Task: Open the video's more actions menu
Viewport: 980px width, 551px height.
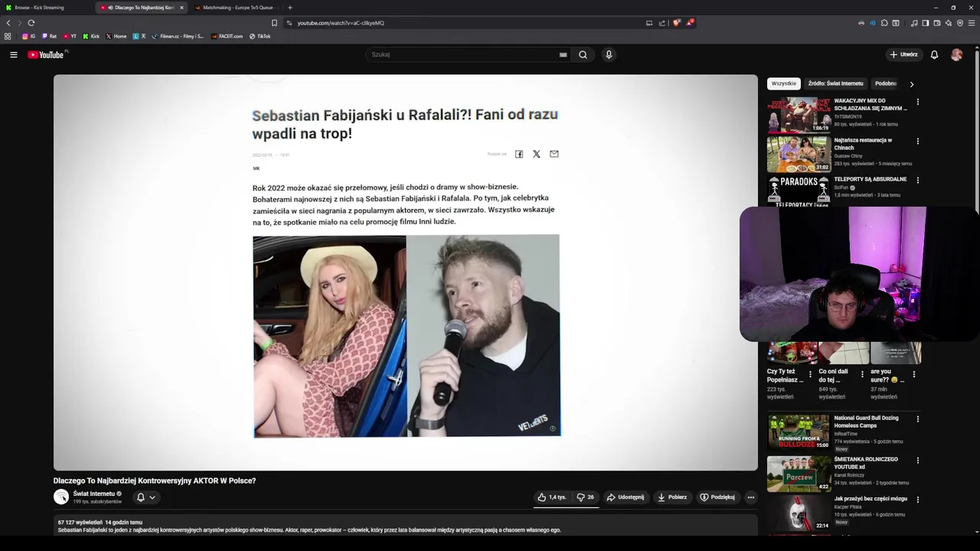Action: 750,497
